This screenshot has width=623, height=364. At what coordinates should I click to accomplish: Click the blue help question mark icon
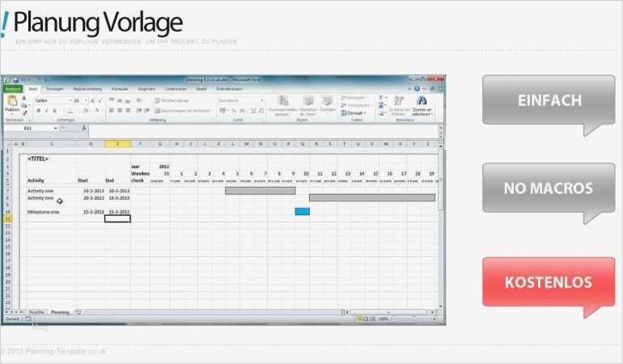(417, 89)
